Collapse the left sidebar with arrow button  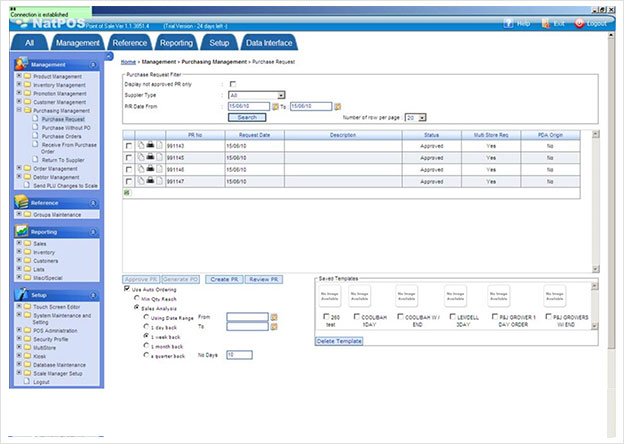109,56
